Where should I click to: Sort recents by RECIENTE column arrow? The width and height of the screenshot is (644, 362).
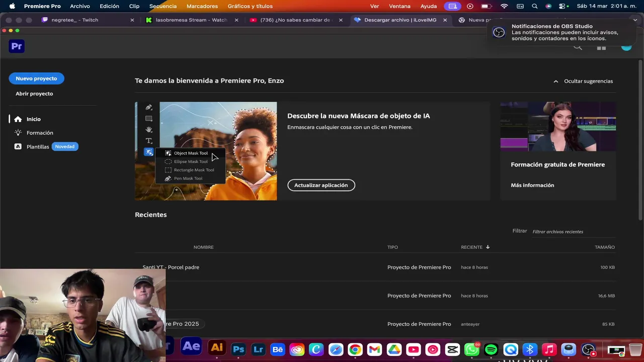click(488, 247)
